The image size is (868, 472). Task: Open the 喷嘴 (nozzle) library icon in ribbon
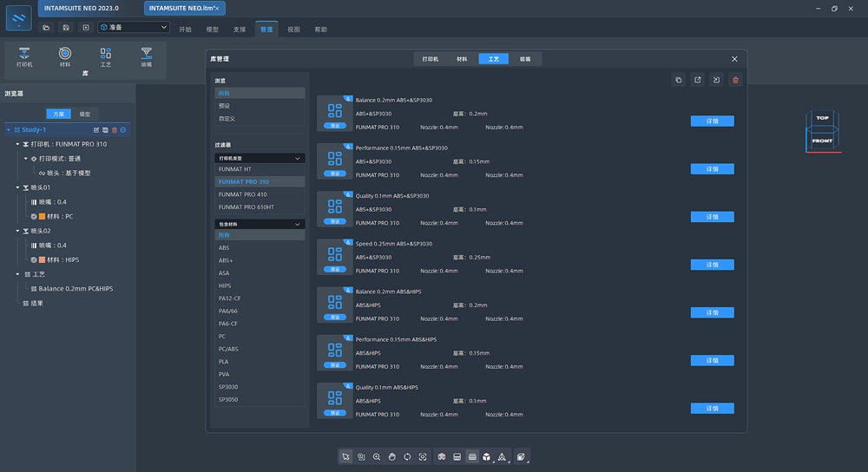pyautogui.click(x=146, y=57)
